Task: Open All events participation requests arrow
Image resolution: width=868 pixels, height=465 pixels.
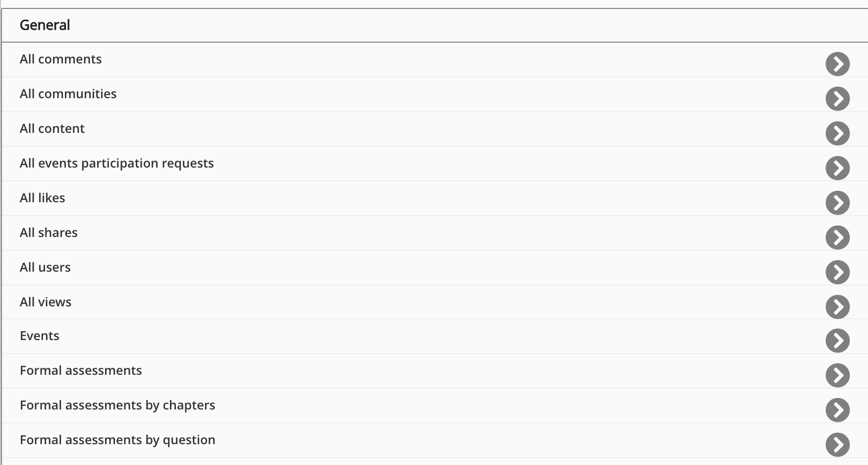Action: click(x=837, y=168)
